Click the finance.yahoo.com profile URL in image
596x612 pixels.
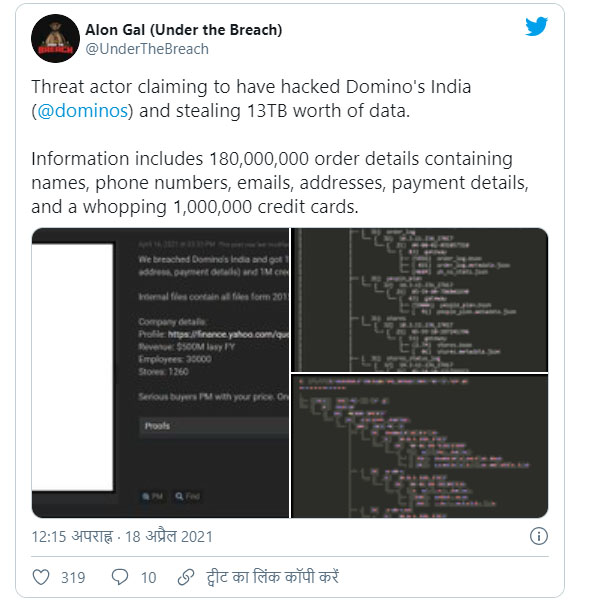[x=228, y=334]
